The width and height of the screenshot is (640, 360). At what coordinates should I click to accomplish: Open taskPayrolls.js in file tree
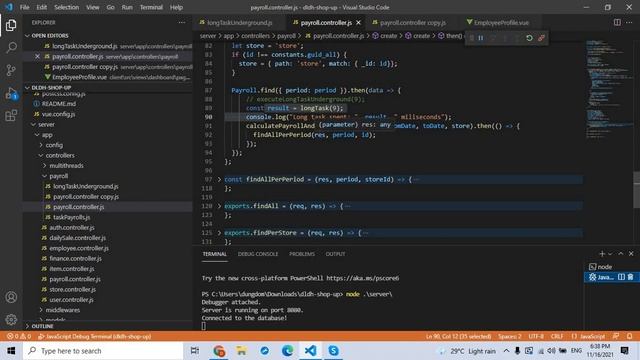coord(71,217)
